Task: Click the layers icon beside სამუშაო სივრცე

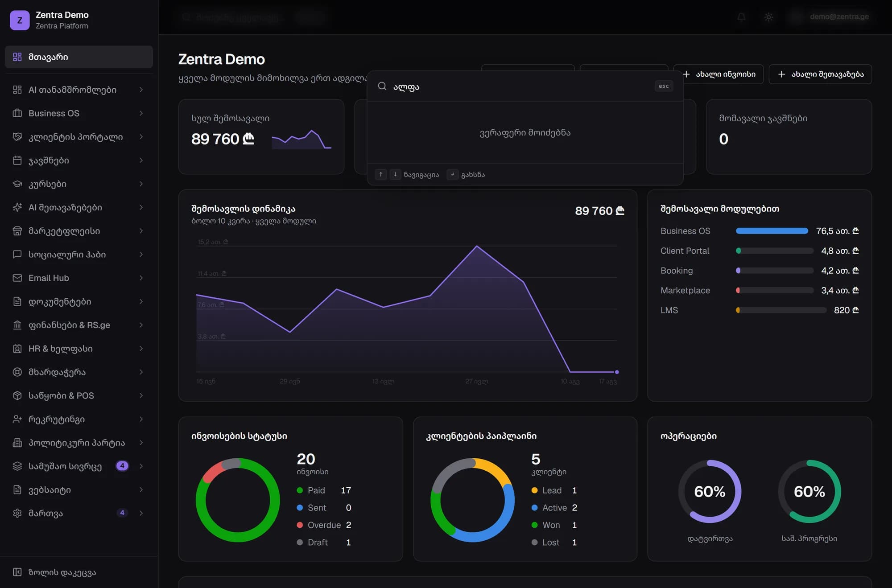Action: coord(17,466)
